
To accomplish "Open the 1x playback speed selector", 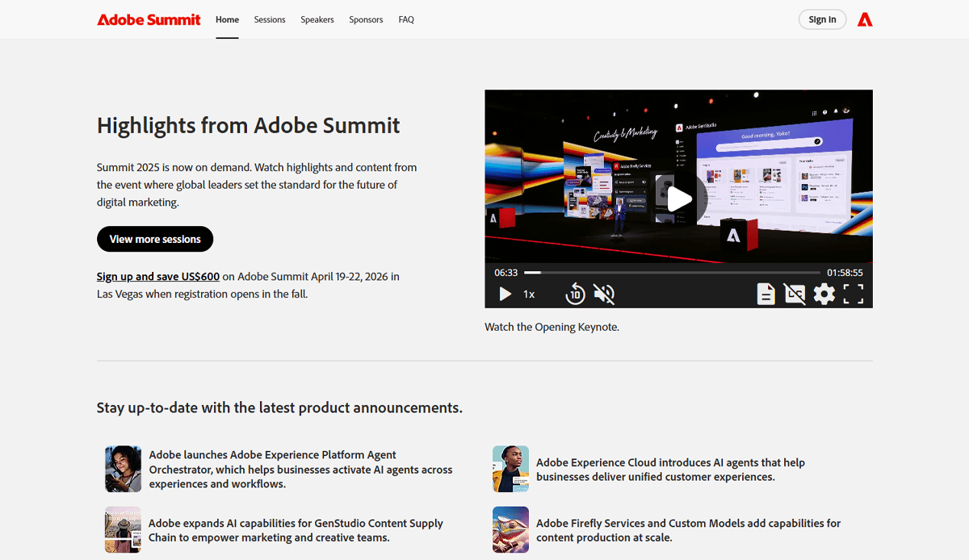I will [x=530, y=294].
